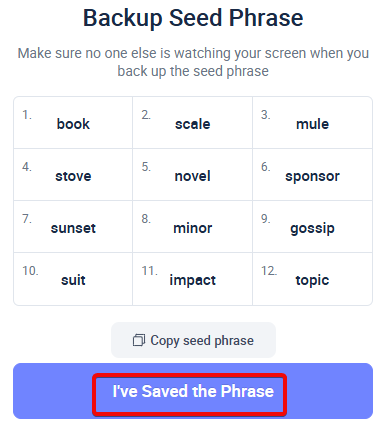Select seed word 7 'sunset'

(x=73, y=228)
